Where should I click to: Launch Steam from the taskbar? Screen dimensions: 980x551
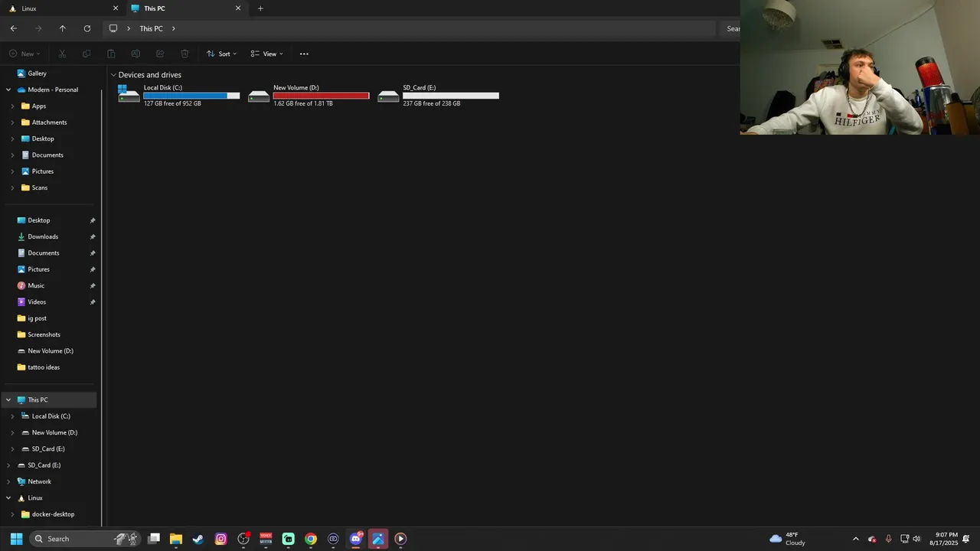pos(198,539)
